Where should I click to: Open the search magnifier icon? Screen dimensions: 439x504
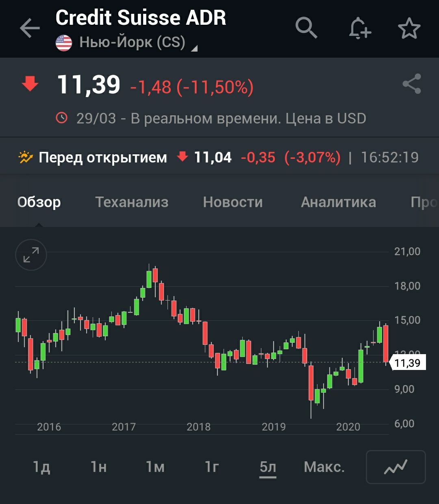tap(306, 28)
